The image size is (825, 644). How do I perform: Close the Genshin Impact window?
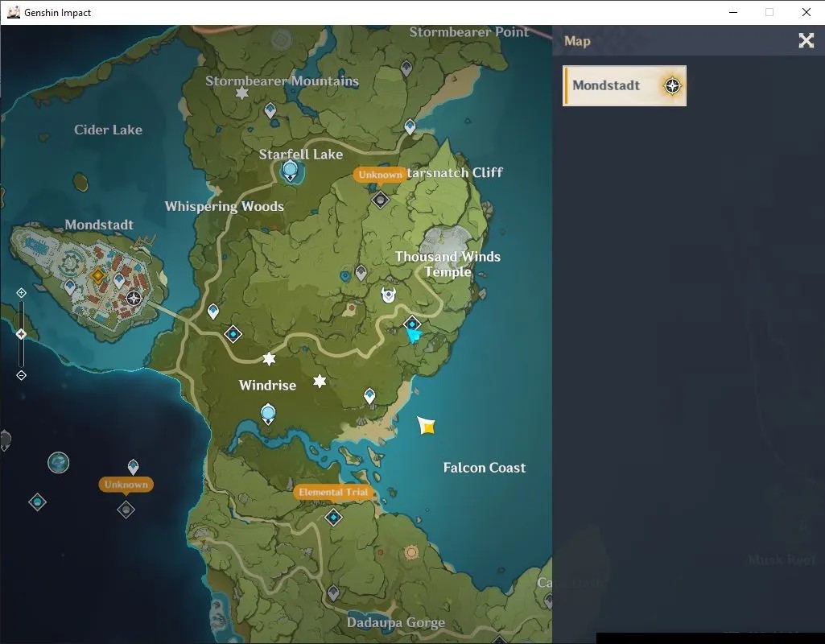click(806, 12)
